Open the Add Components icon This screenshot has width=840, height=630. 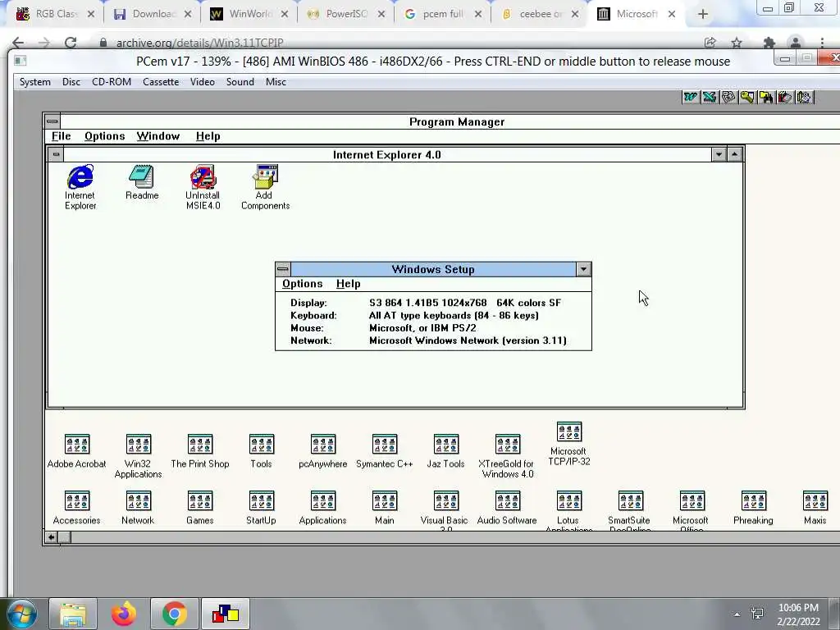[x=265, y=177]
